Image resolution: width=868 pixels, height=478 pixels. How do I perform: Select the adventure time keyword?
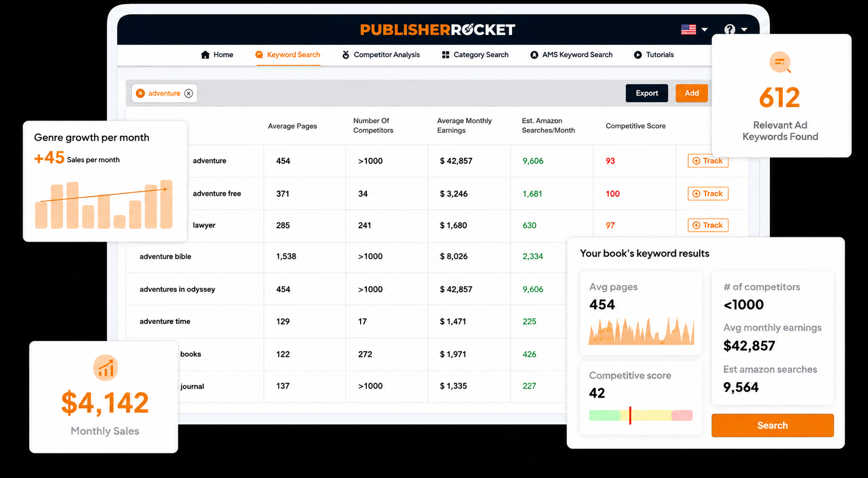point(165,322)
